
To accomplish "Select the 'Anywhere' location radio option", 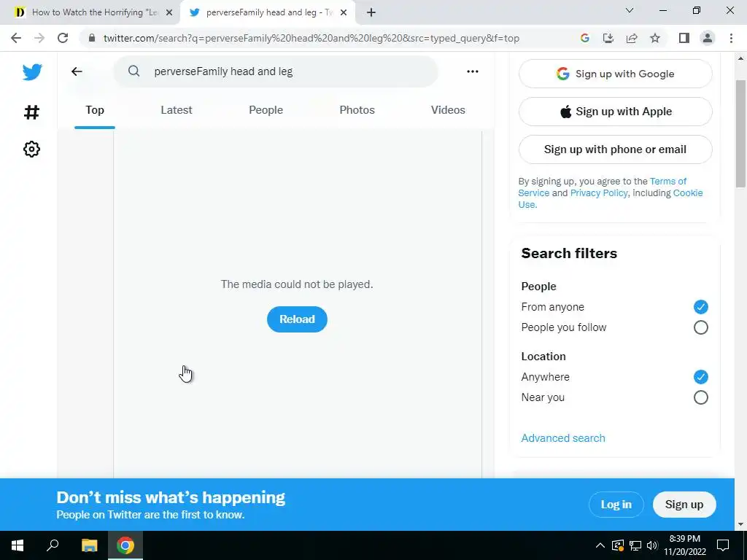I will [x=700, y=377].
